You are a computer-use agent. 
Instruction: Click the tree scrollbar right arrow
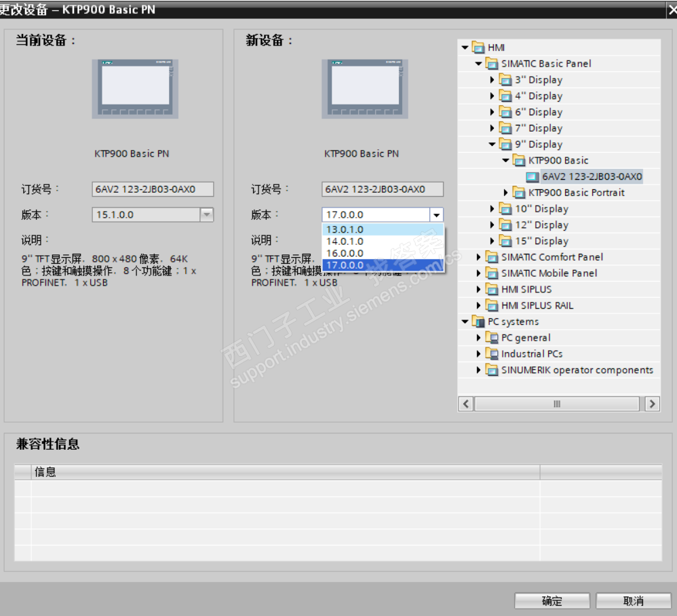point(653,404)
